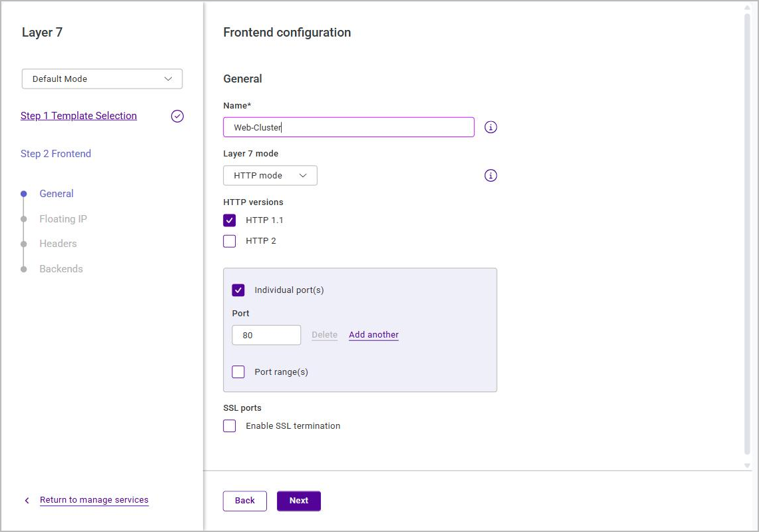Click the back arrow beside Return to manage services
This screenshot has height=532, width=759.
[x=27, y=501]
